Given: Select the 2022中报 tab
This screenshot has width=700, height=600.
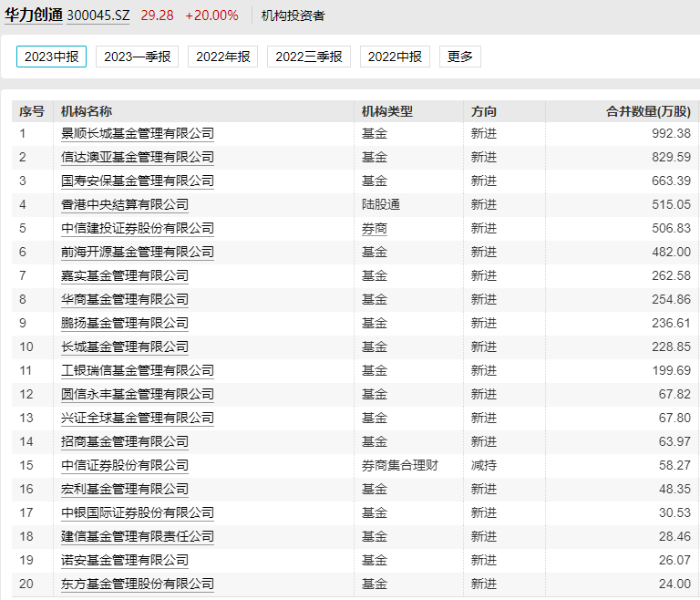Looking at the screenshot, I should (x=394, y=57).
